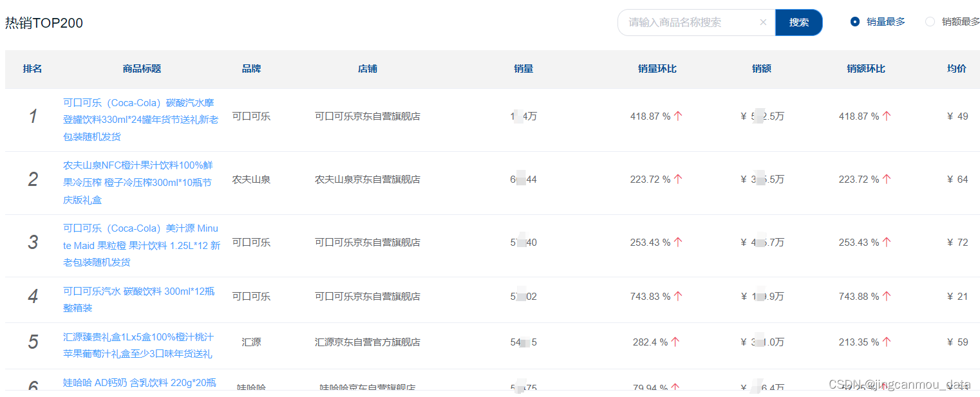Click the 213.35 % revenue growth value
The image size is (980, 397).
tap(859, 342)
